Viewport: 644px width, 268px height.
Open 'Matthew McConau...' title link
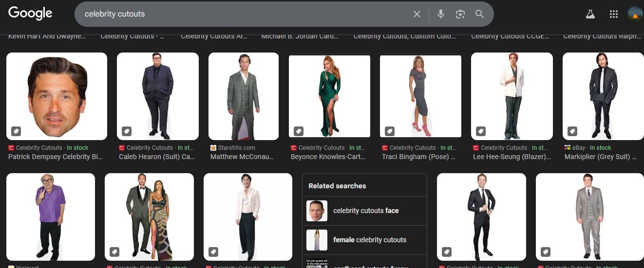click(x=242, y=157)
